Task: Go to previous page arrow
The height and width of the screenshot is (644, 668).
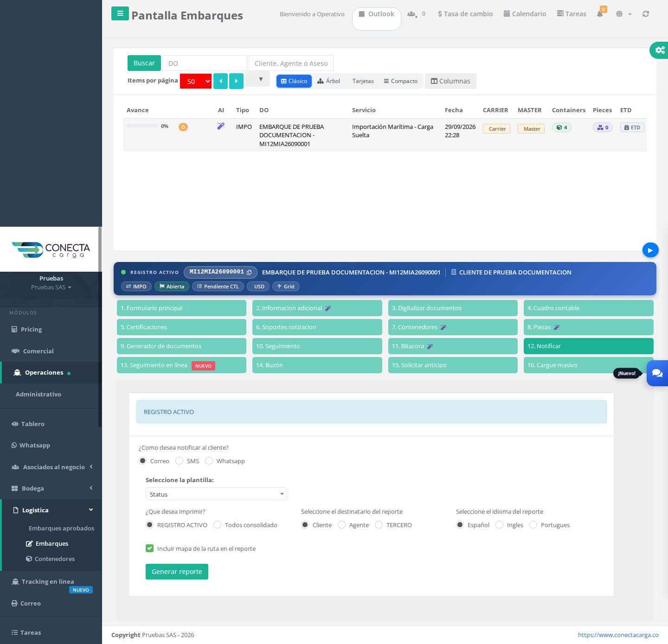Action: point(220,81)
